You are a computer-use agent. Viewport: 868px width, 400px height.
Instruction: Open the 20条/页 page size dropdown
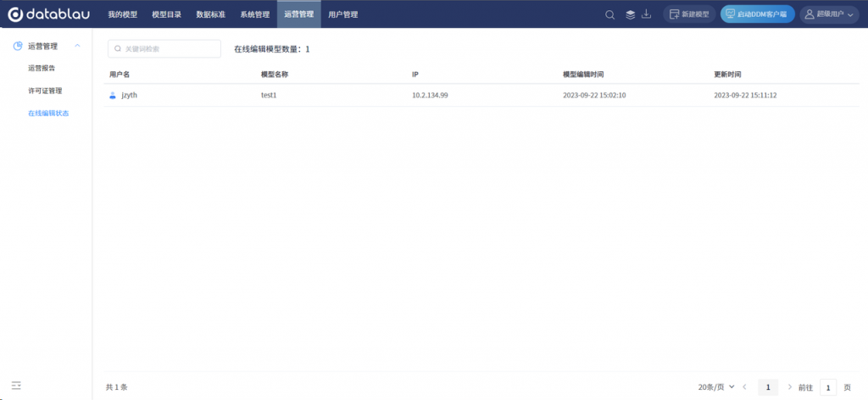(716, 387)
